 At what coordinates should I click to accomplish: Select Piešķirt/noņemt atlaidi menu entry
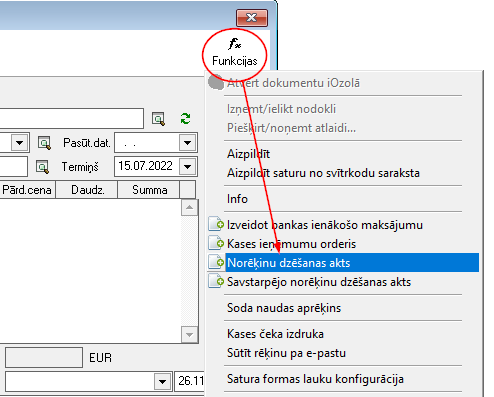coord(343,128)
